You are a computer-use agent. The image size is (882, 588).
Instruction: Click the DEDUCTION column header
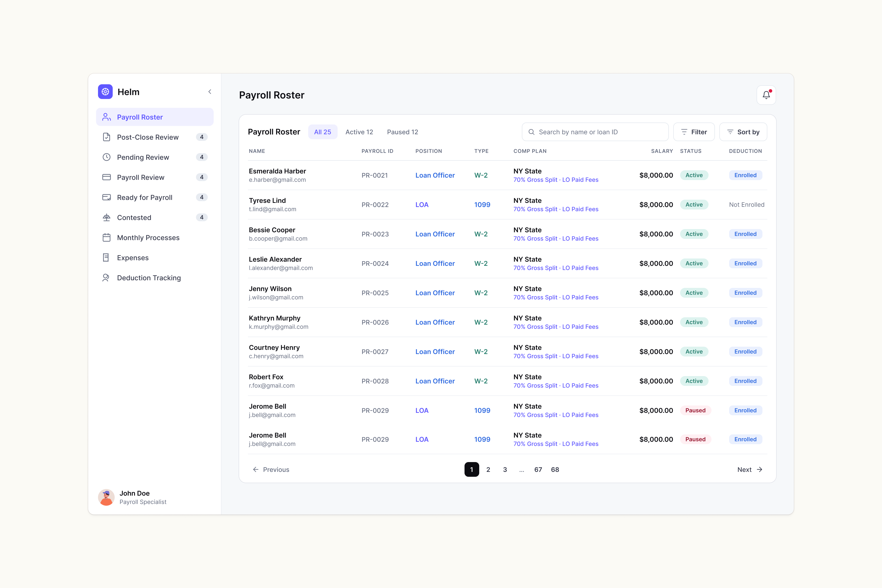click(x=746, y=151)
